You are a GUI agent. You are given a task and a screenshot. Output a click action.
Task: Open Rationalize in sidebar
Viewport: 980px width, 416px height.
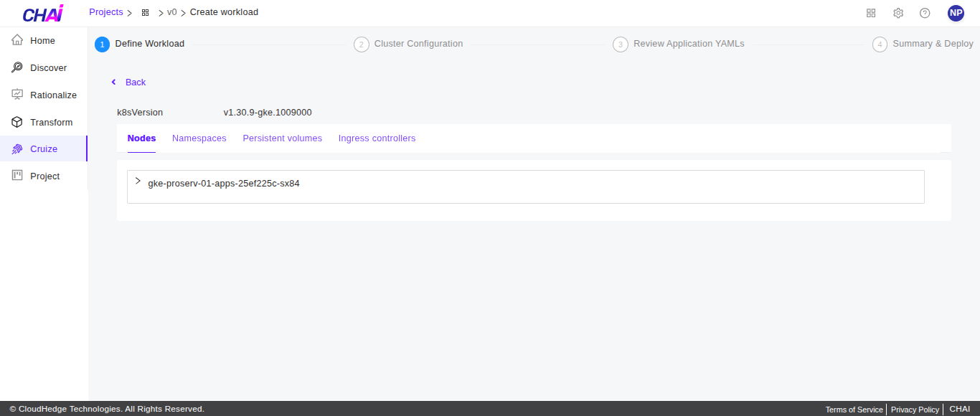[x=53, y=95]
